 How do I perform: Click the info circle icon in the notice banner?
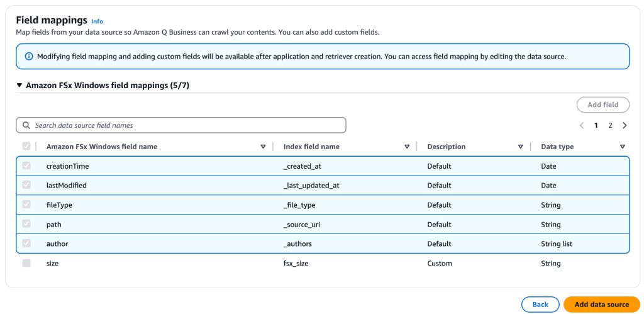tap(28, 57)
